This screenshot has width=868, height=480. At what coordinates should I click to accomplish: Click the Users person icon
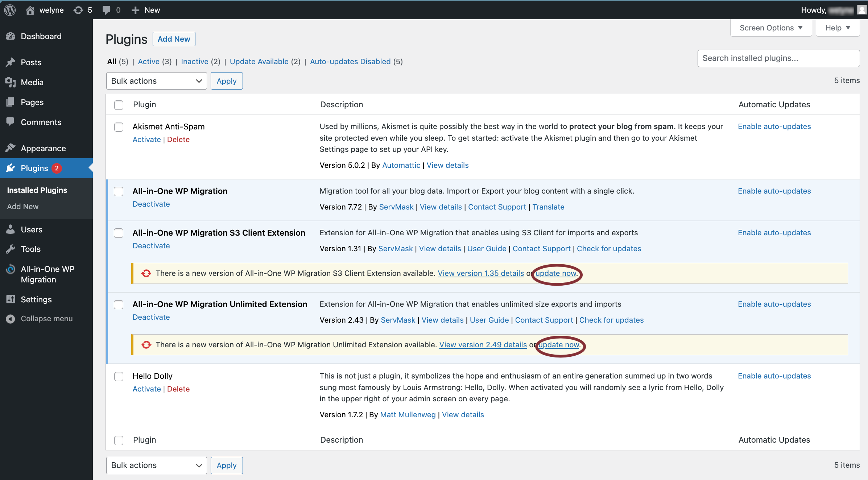(x=11, y=229)
